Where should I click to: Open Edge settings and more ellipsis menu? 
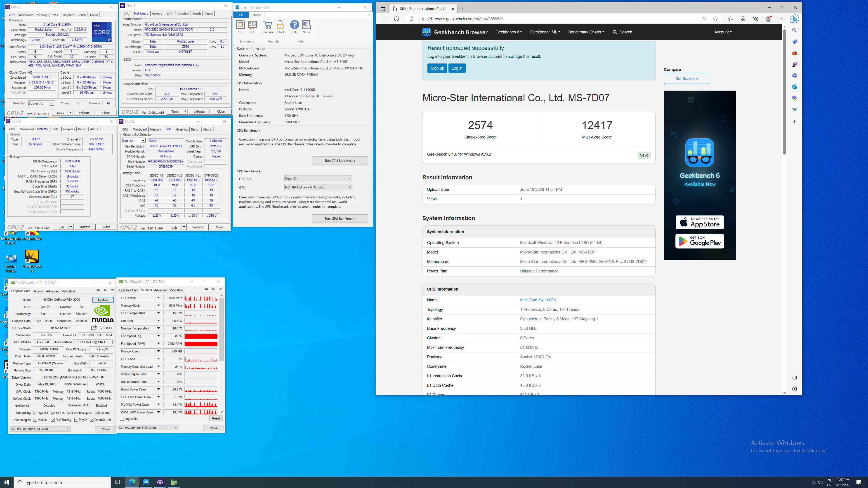click(x=781, y=19)
